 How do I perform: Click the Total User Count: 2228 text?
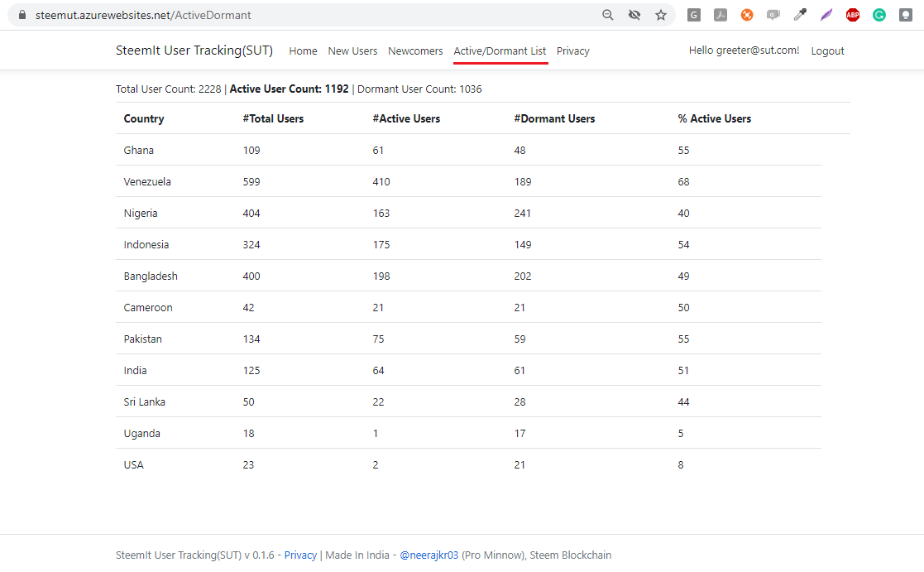click(169, 89)
